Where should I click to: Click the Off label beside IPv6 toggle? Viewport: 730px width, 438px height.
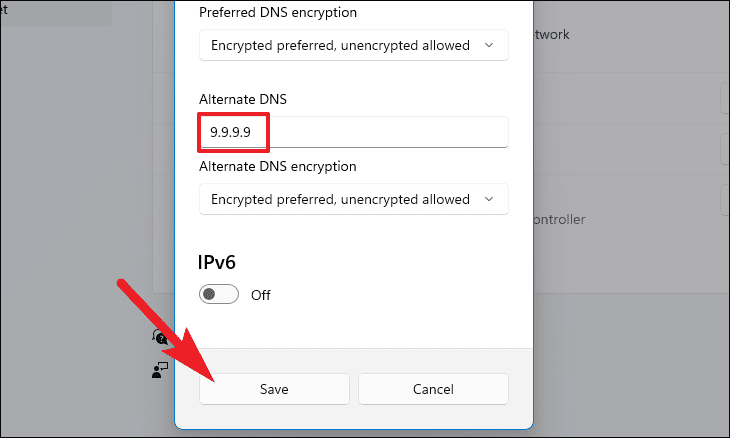[261, 295]
